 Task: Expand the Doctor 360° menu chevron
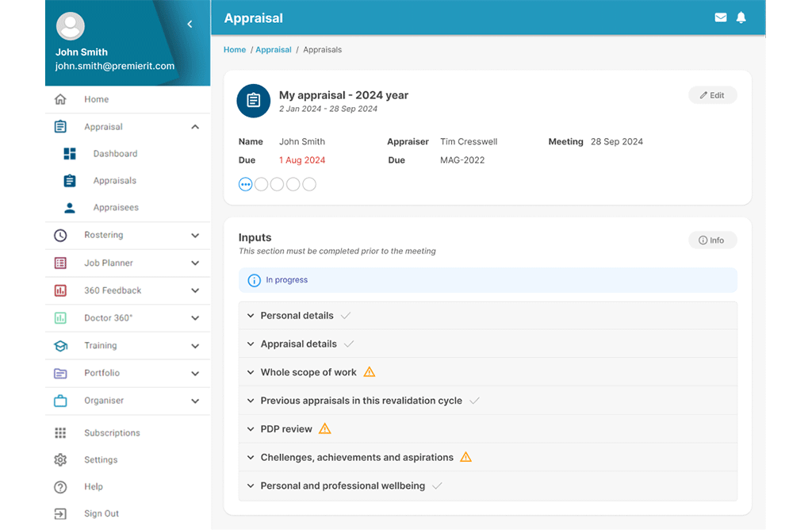coord(195,317)
